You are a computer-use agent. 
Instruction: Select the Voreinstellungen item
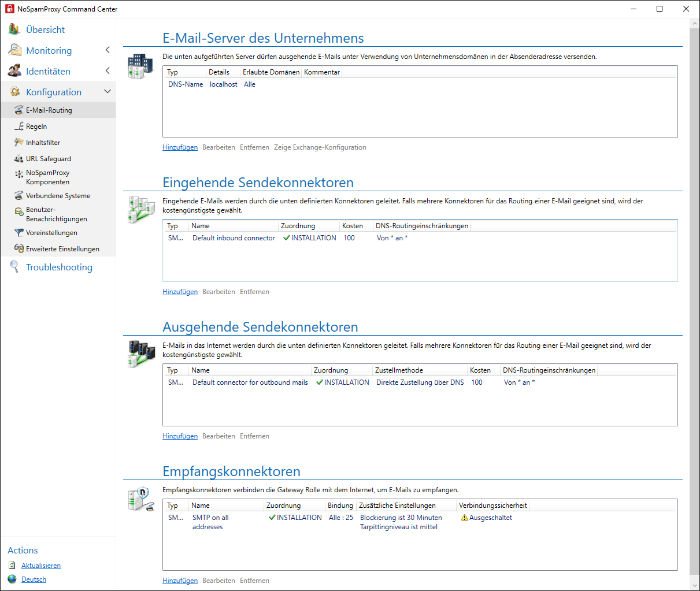point(51,233)
